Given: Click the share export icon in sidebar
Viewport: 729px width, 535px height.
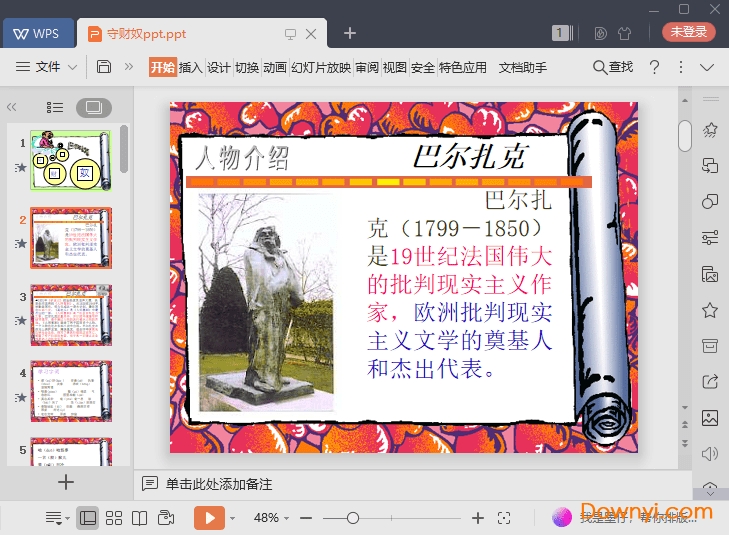Looking at the screenshot, I should point(710,382).
